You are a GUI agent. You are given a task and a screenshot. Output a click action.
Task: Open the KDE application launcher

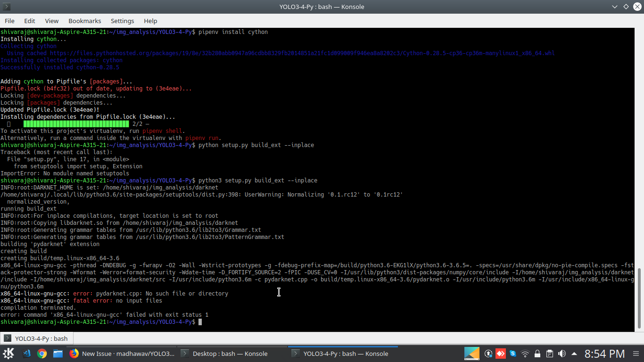[8, 354]
